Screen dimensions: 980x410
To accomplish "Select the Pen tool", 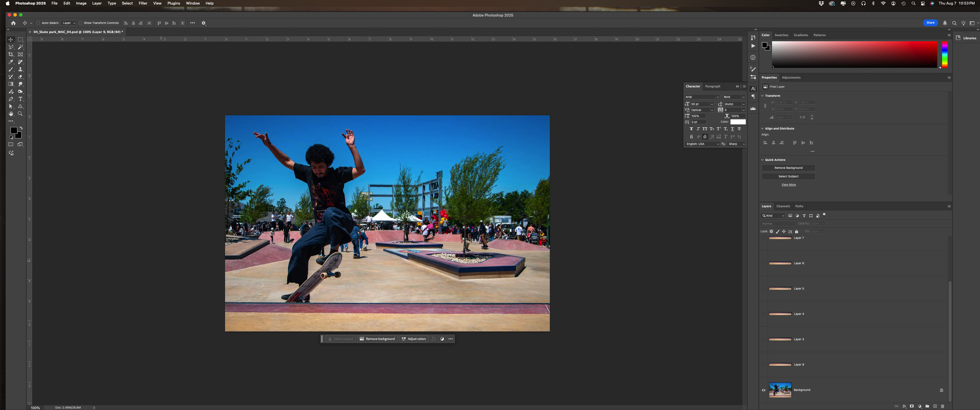I will (x=11, y=99).
